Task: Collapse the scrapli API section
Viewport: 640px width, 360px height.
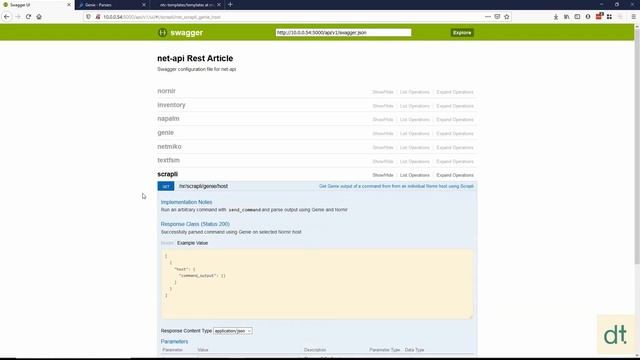Action: click(x=168, y=174)
